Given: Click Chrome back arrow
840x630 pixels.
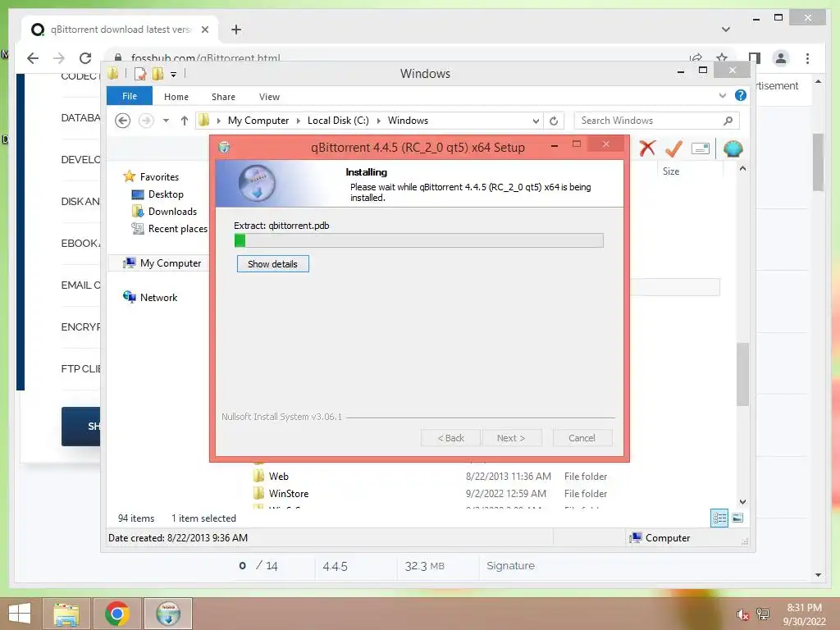Looking at the screenshot, I should coord(33,58).
